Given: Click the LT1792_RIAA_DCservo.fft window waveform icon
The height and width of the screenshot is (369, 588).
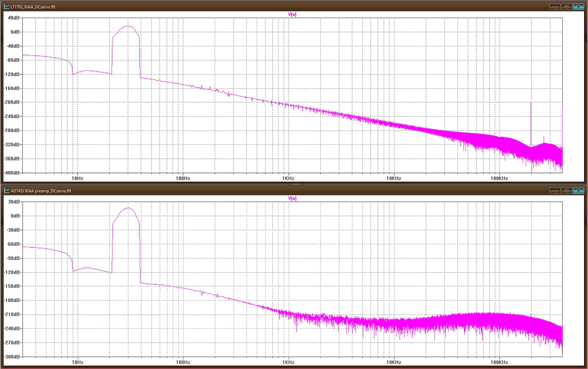Looking at the screenshot, I should click(7, 7).
